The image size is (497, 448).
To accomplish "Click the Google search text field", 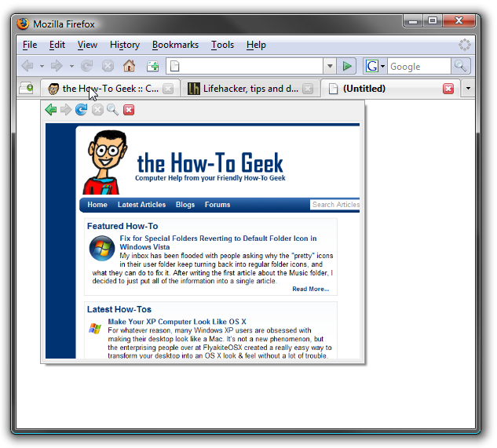I will (418, 66).
